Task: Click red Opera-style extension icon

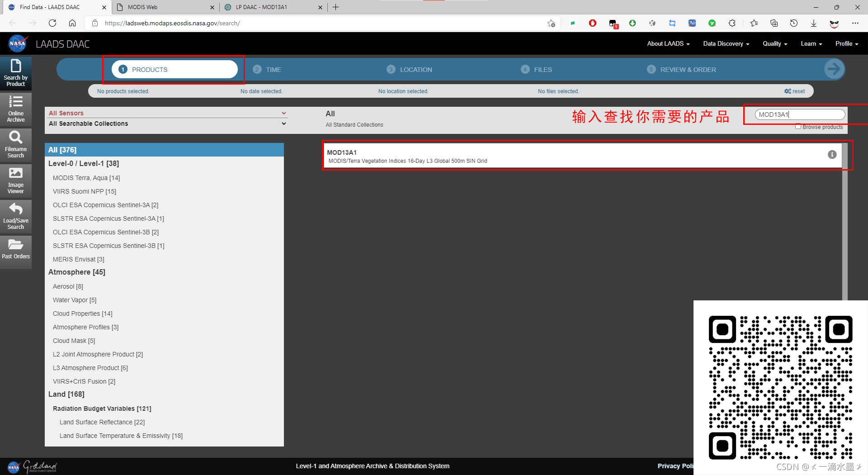Action: coord(592,23)
